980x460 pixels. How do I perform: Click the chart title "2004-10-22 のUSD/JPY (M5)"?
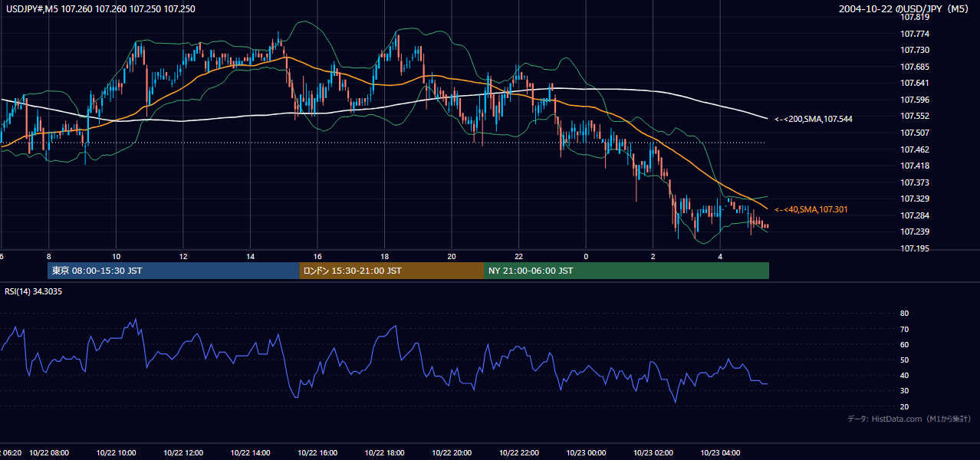point(905,9)
